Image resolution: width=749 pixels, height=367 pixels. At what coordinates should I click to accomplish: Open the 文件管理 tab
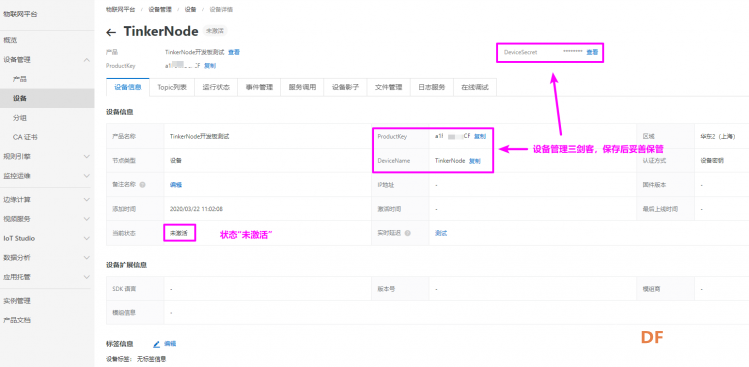(388, 87)
